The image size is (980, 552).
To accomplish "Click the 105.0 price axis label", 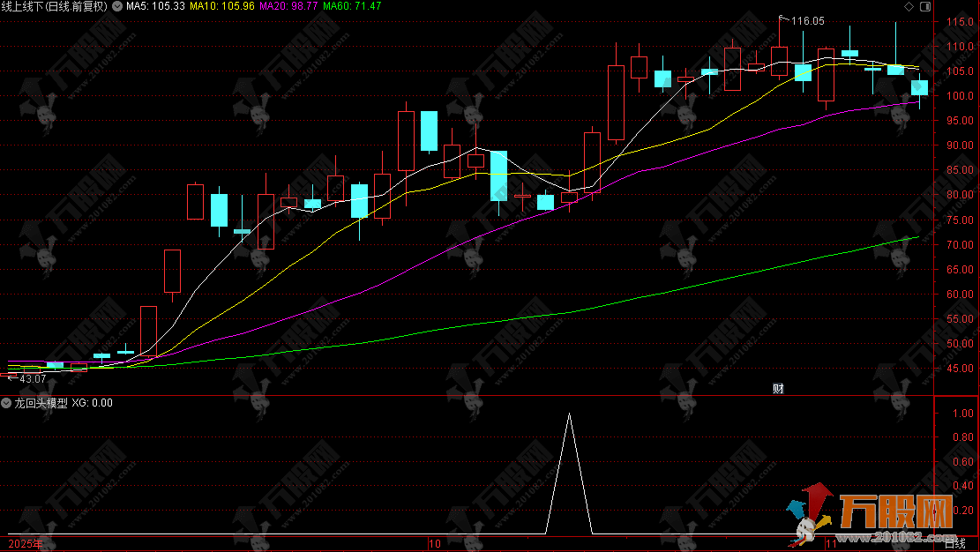I will coord(960,71).
